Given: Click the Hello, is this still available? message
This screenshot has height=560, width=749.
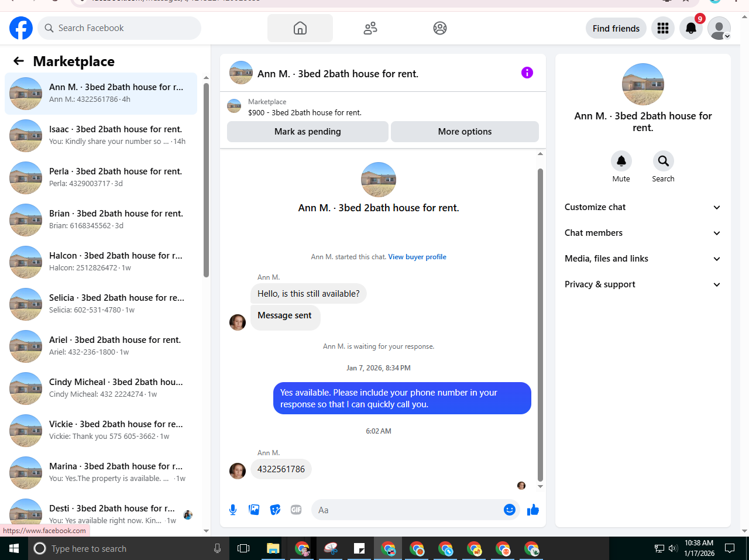Looking at the screenshot, I should (308, 294).
